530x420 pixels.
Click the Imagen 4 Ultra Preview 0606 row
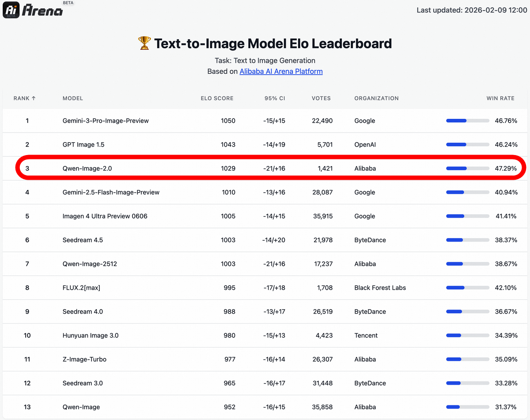point(105,216)
